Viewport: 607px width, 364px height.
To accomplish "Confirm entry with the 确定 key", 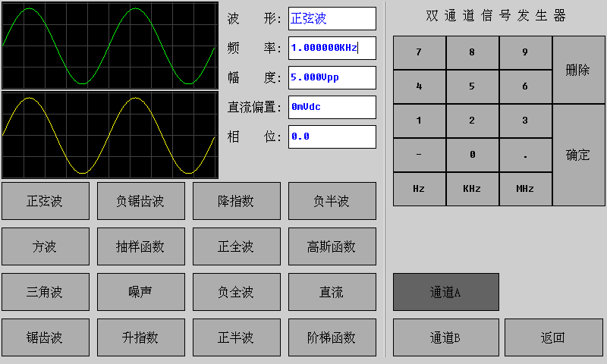I will [579, 155].
